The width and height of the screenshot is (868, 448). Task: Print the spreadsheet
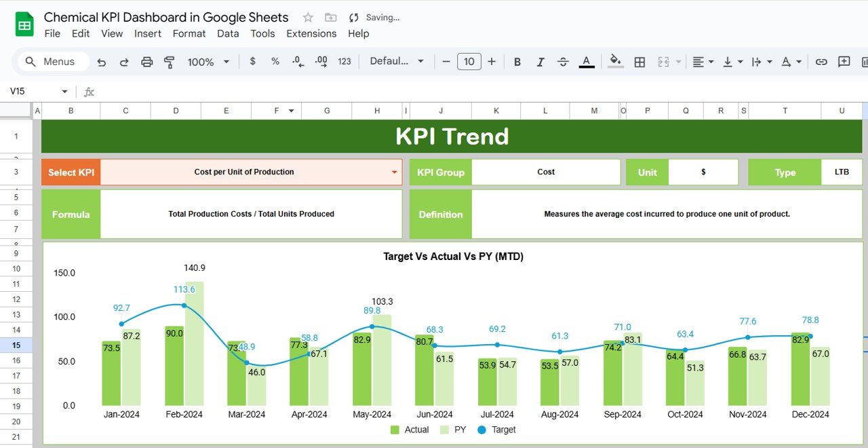(x=146, y=62)
